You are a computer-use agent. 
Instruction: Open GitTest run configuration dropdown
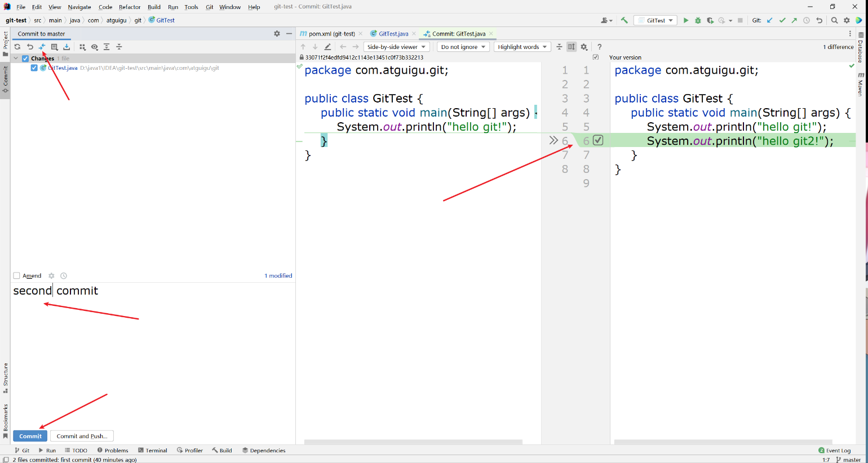[x=656, y=20]
